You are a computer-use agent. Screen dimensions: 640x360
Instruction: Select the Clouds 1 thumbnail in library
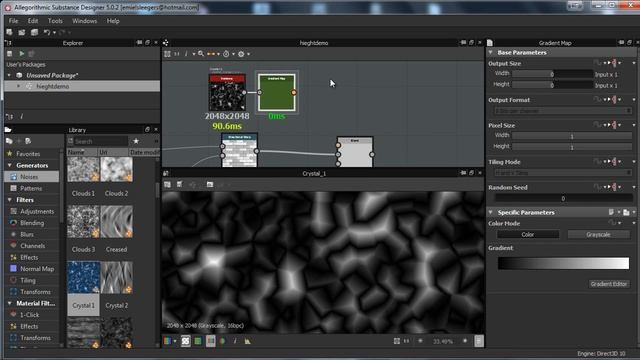tap(83, 170)
